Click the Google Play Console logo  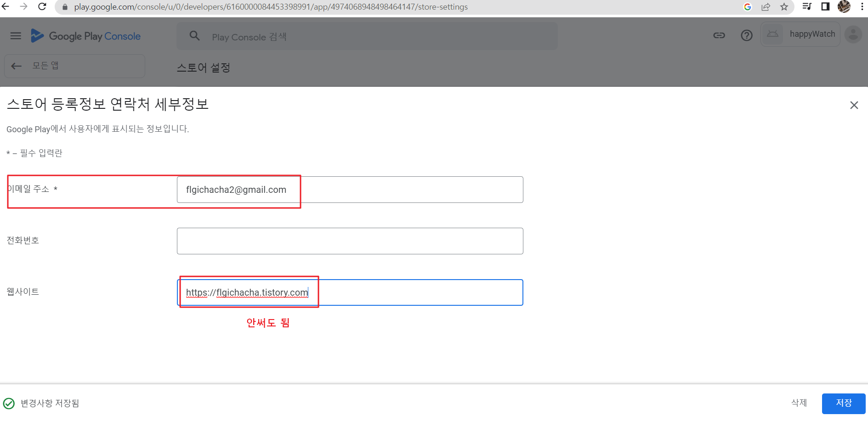click(86, 36)
